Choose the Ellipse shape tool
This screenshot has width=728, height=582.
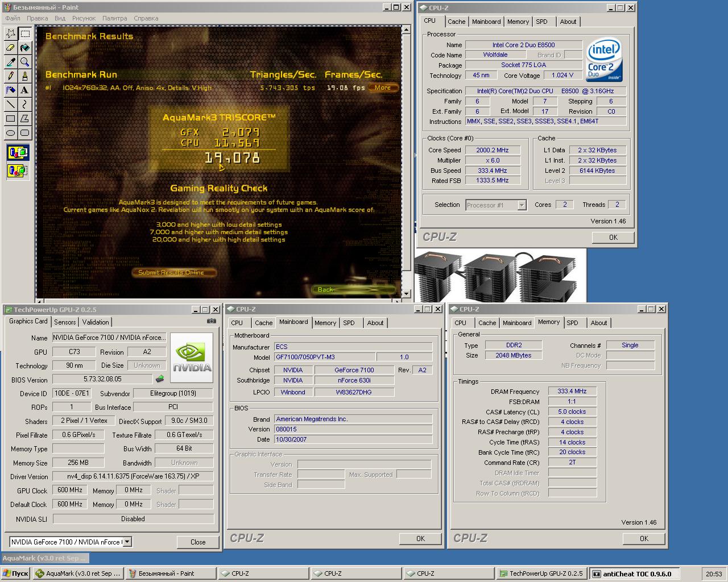pyautogui.click(x=10, y=133)
